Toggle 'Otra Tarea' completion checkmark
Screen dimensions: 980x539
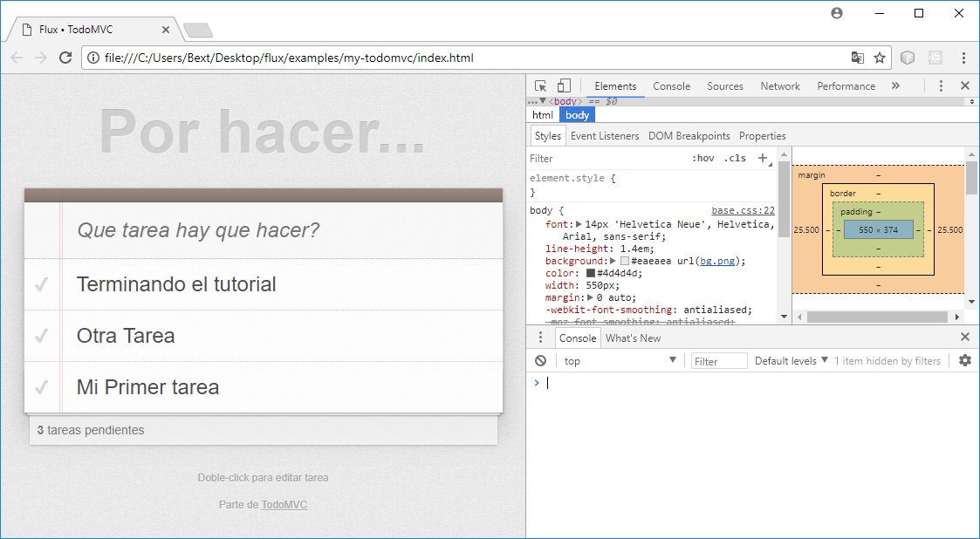click(41, 337)
